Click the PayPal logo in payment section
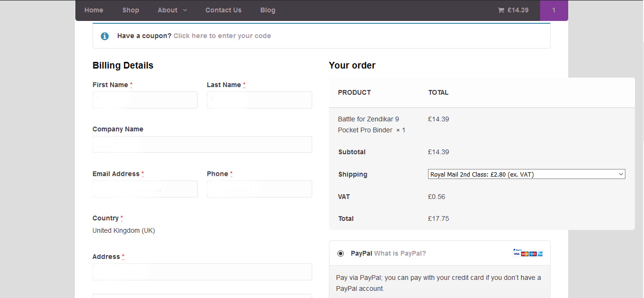Screen dimensions: 644x298 (518, 250)
